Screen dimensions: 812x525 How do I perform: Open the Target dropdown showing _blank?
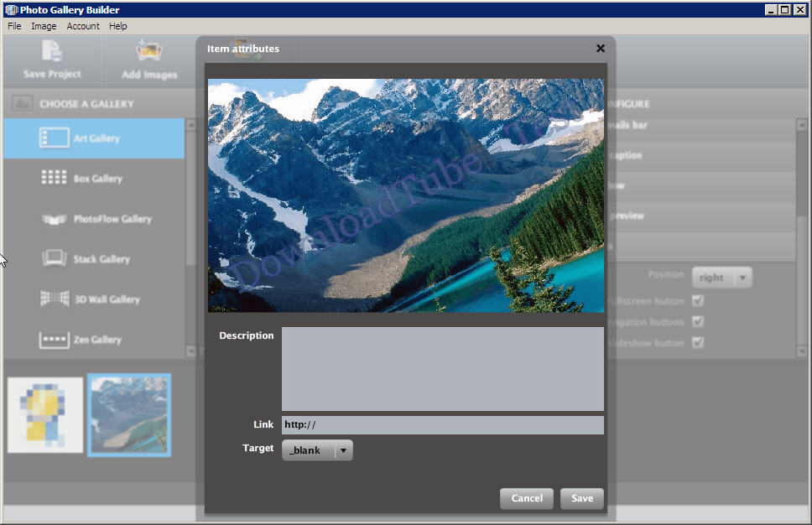tap(317, 450)
